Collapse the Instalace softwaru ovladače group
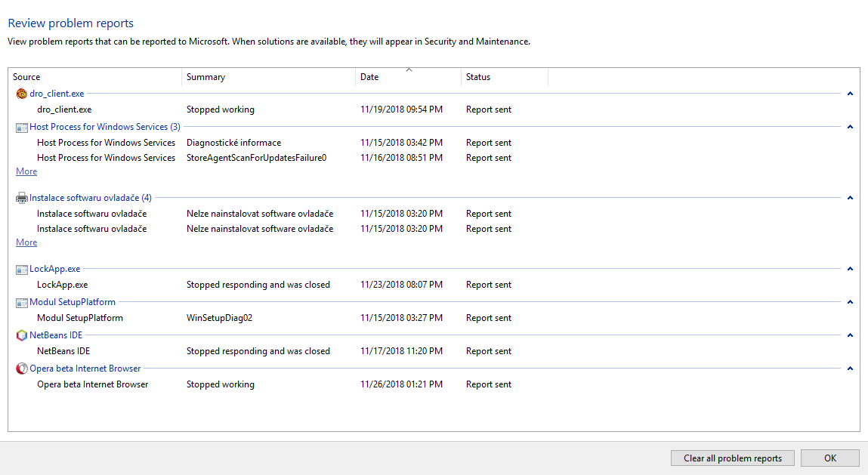Image resolution: width=868 pixels, height=475 pixels. 850,198
